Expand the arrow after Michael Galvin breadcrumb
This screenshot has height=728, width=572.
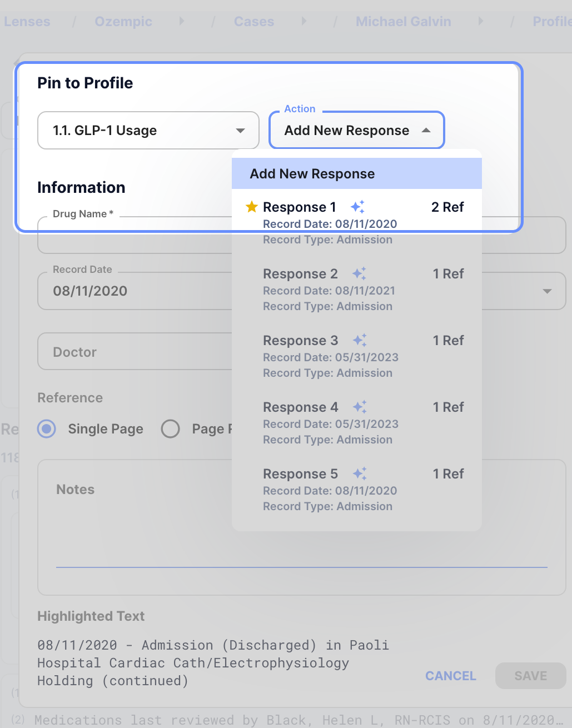[480, 21]
